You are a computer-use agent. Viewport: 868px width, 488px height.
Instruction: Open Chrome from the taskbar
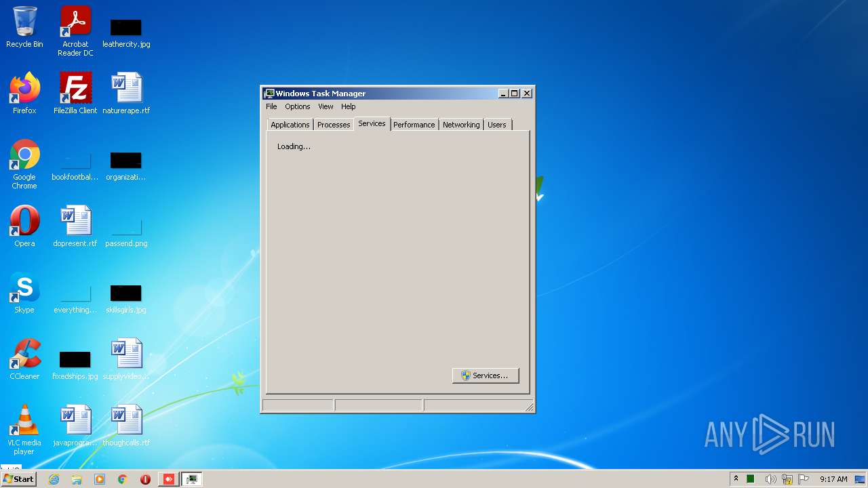coord(123,479)
